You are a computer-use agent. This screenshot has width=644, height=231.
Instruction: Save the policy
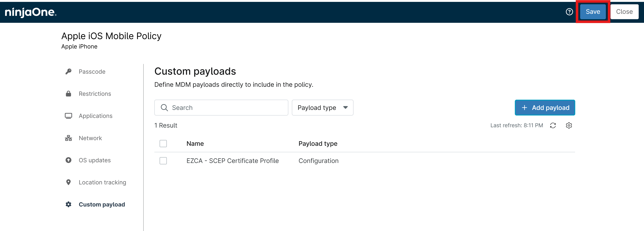point(593,12)
